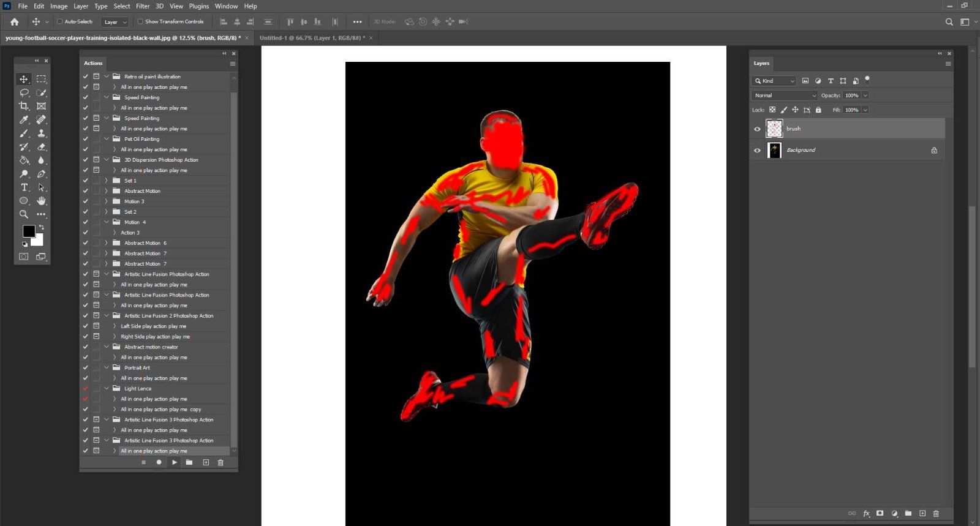Screen dimensions: 980x526
Task: Select the Crop tool
Action: 24,106
